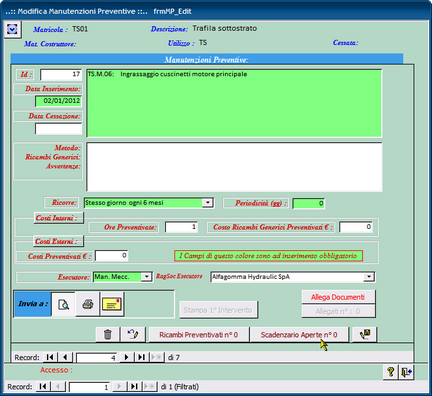The height and width of the screenshot is (396, 432).
Task: Click Stampa 1° Intervento button
Action: tap(218, 310)
